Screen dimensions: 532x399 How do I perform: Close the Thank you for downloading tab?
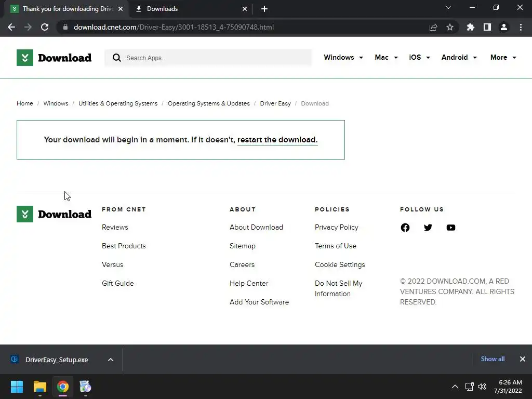(x=121, y=9)
